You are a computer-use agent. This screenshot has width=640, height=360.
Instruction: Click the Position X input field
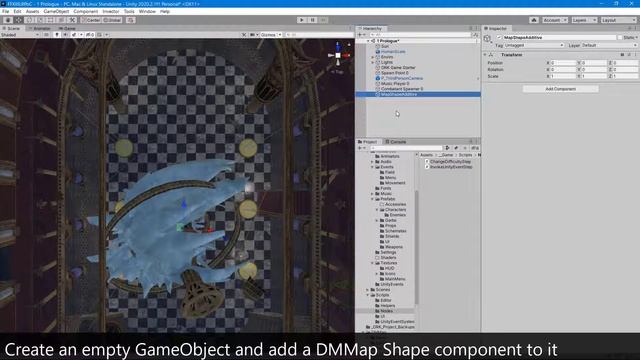(x=563, y=63)
